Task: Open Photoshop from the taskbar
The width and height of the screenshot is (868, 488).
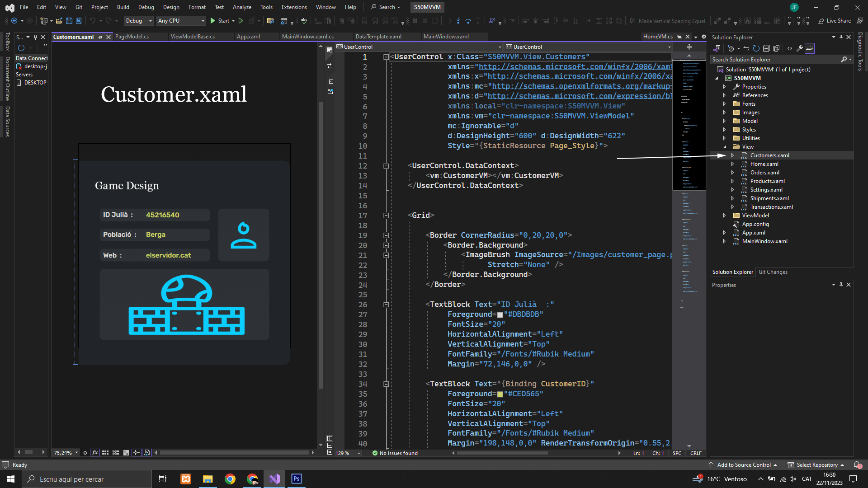Action: click(297, 479)
